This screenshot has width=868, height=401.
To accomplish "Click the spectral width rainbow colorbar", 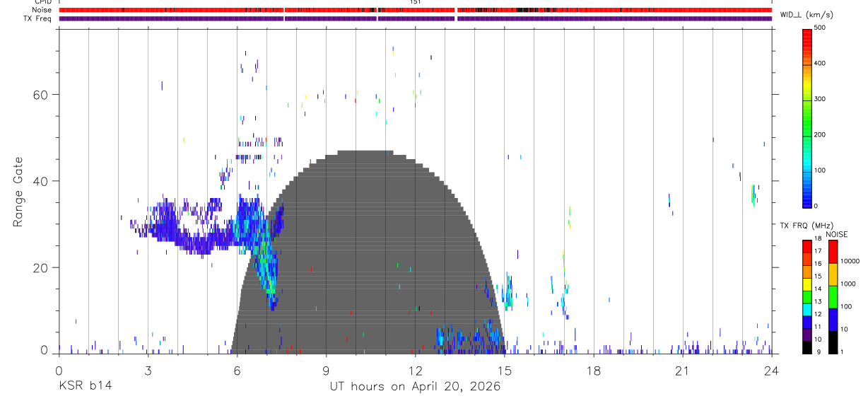I will pyautogui.click(x=807, y=117).
